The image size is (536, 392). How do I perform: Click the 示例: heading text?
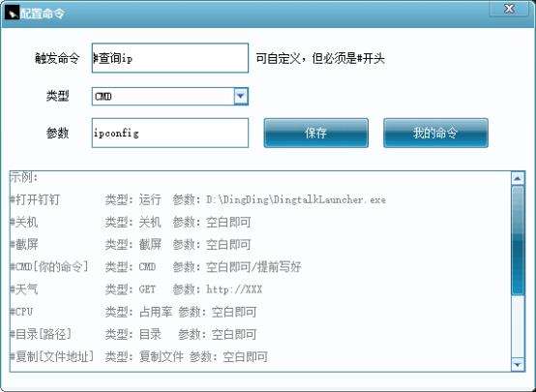click(24, 177)
